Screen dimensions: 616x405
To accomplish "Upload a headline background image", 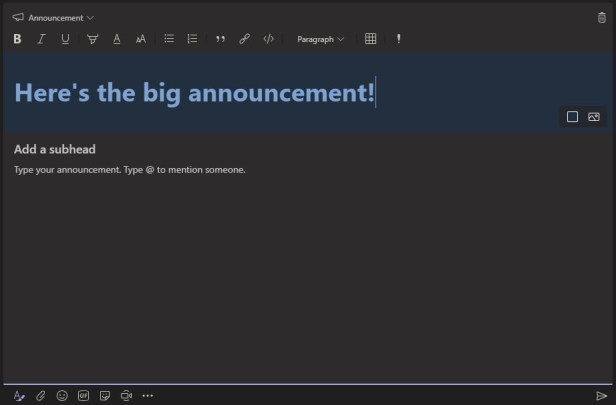I will (594, 117).
